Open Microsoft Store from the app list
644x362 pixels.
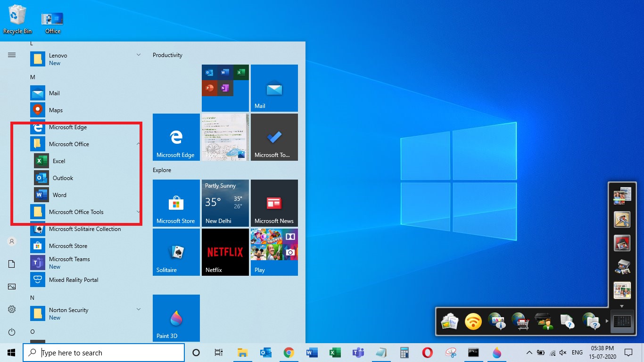click(86, 246)
